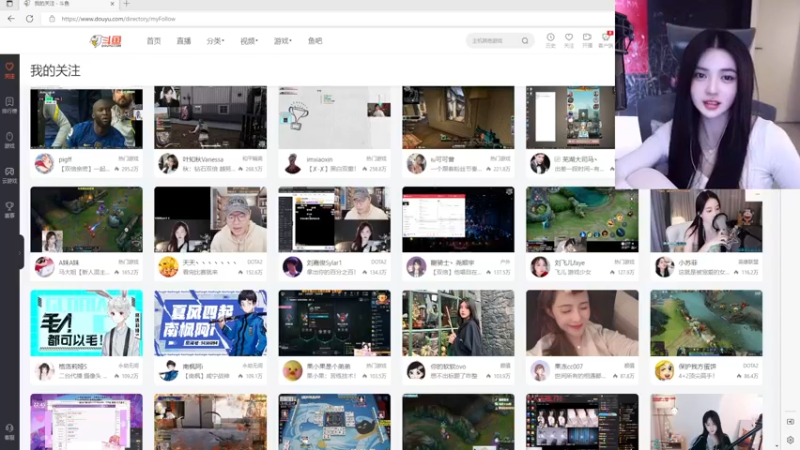
Task: Expand the 视频 dropdown menu
Action: coord(249,41)
